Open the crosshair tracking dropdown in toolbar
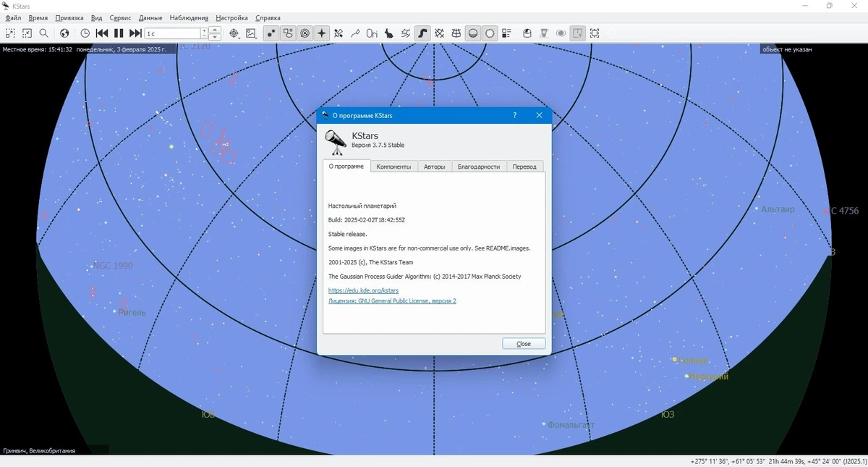Screen dimensions: 868x467 (x=234, y=33)
